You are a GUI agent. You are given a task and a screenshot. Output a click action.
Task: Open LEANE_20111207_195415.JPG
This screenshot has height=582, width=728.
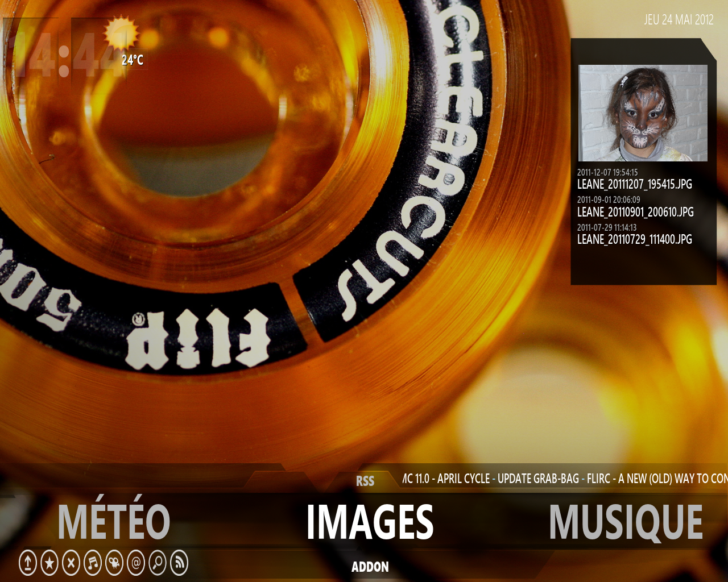(x=635, y=184)
